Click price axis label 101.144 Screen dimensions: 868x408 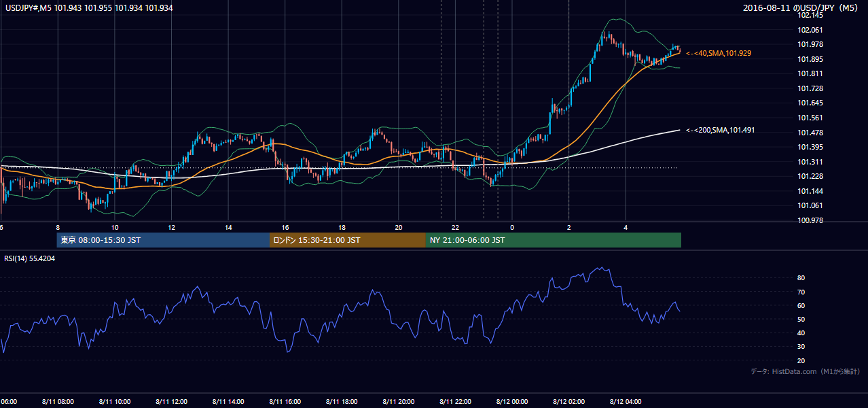coord(810,191)
